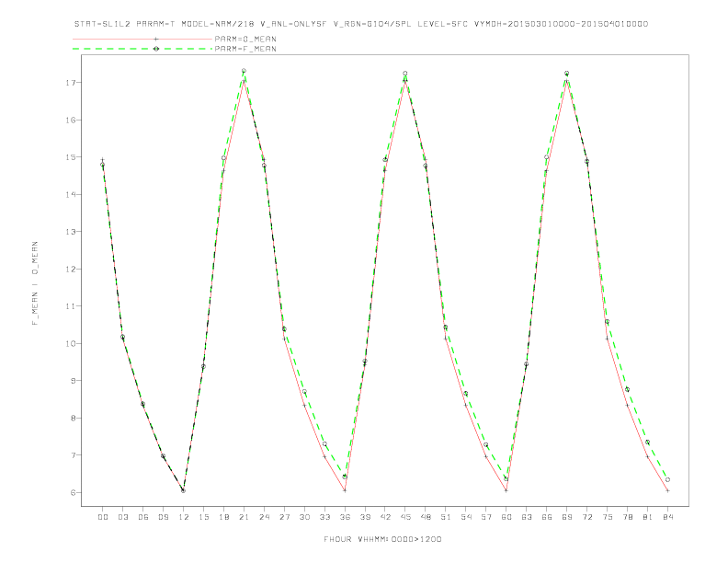The width and height of the screenshot is (728, 563).
Task: Click x-axis forecast hour label 66
Action: pos(547,517)
